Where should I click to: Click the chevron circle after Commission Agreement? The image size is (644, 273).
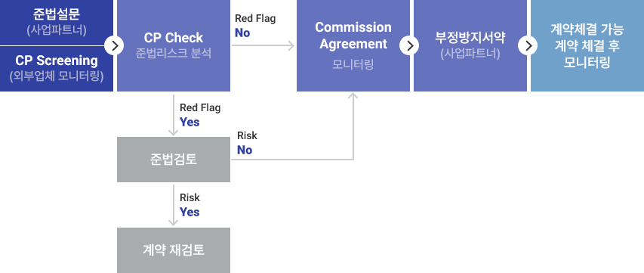point(409,45)
